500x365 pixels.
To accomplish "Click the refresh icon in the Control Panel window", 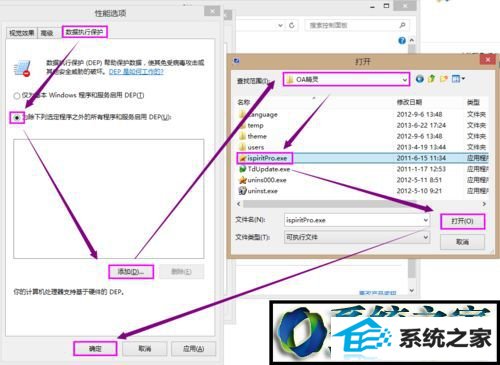I will click(292, 25).
